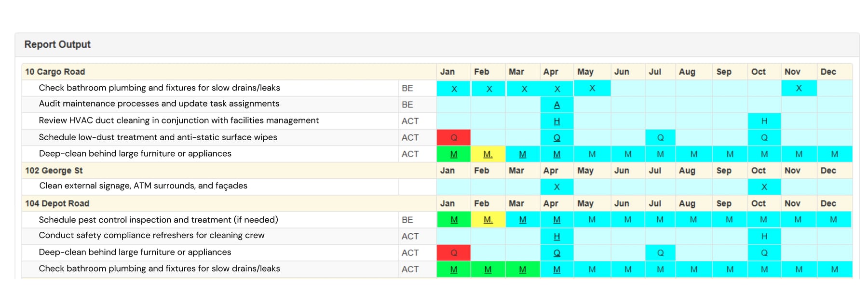Open the March M link for Check bathroom plumbing under 104 Depot Road
This screenshot has width=868, height=307.
point(522,269)
